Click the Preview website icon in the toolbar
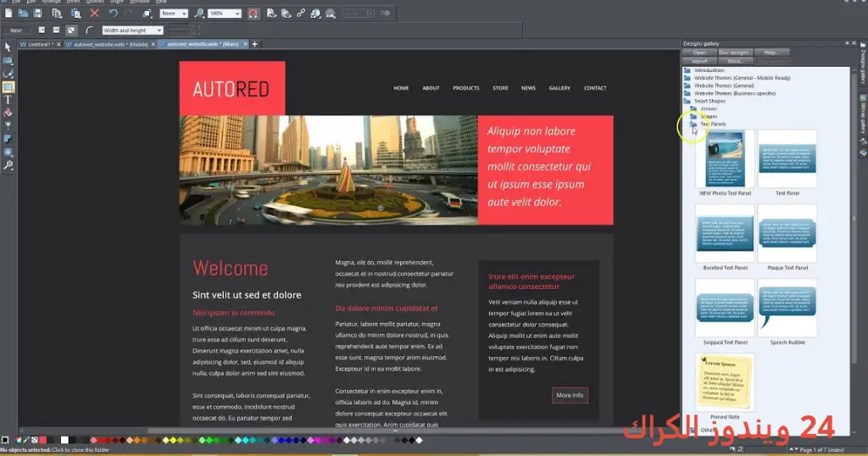 coord(286,14)
